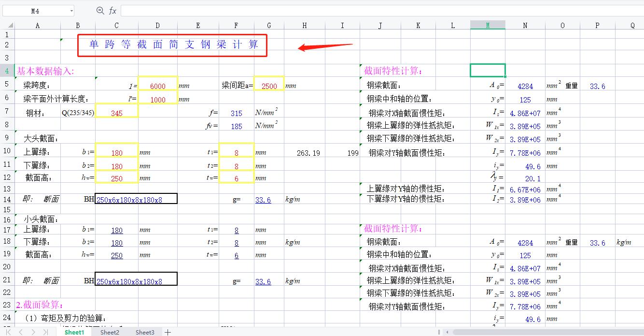
Task: Click the underlined 33.6 kg/m value
Action: coord(263,199)
